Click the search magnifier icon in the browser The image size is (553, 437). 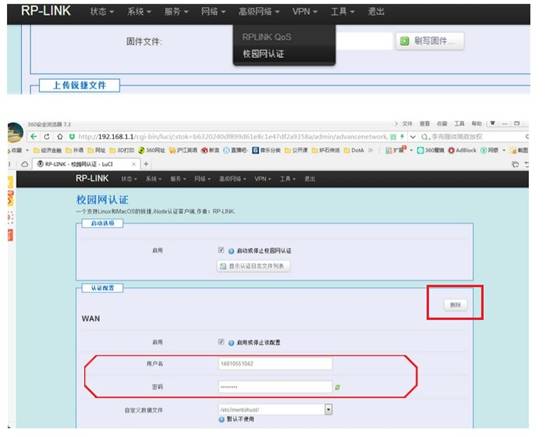click(425, 136)
